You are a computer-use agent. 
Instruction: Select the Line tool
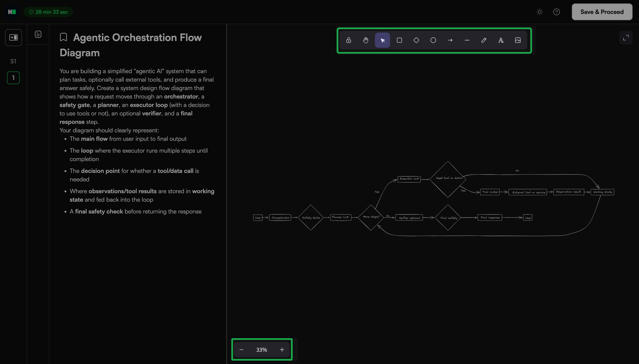coord(467,40)
